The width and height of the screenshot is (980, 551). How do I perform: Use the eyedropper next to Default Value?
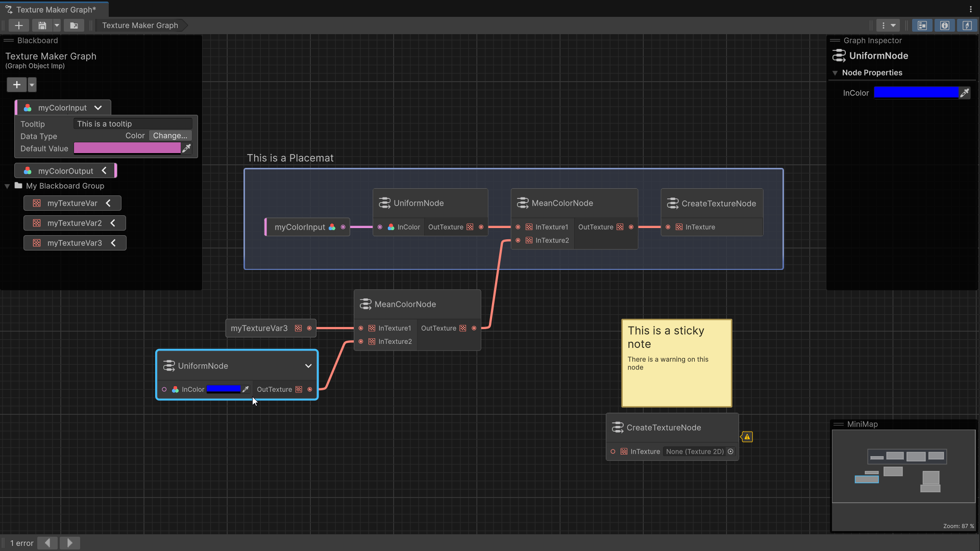(x=187, y=148)
